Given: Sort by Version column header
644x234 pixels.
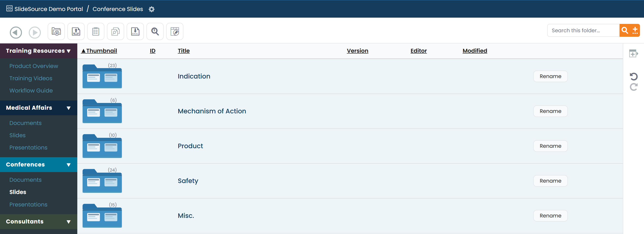Looking at the screenshot, I should pos(358,51).
